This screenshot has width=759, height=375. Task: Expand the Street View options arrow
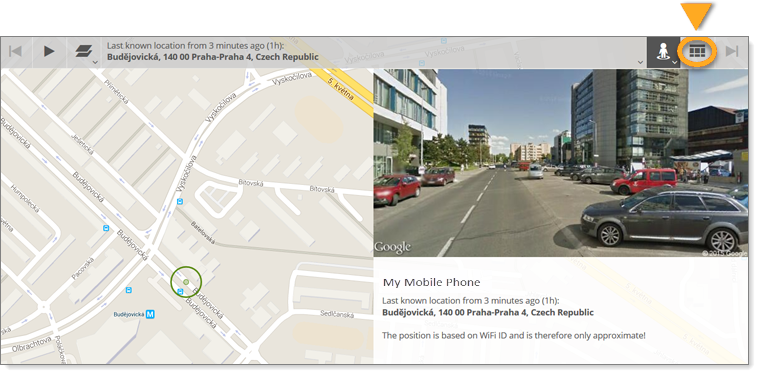pyautogui.click(x=674, y=62)
